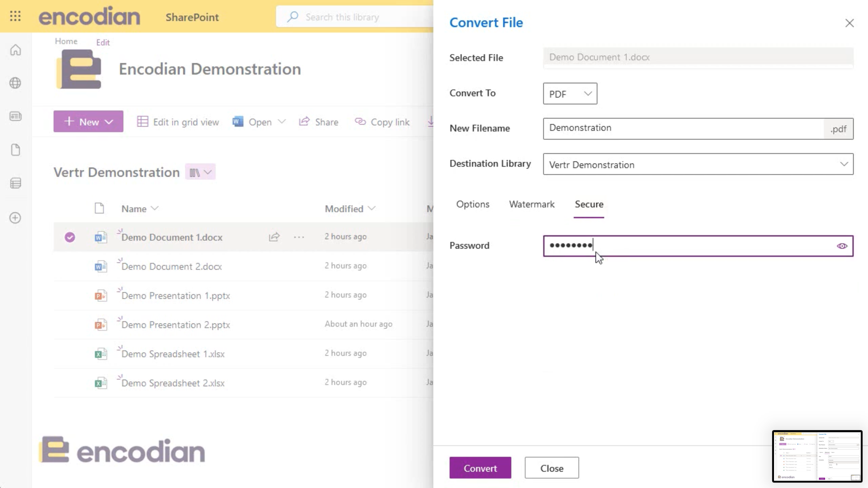Click the Selected File field

coord(698,57)
